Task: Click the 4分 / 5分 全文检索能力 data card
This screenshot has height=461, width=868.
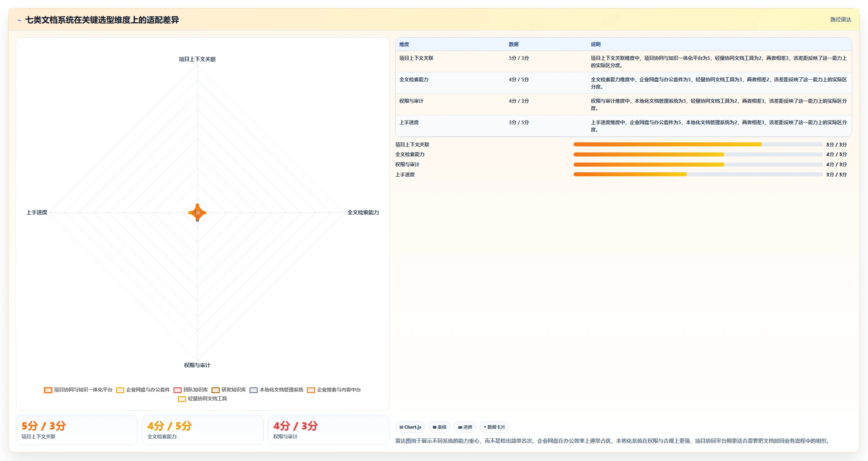Action: point(203,430)
